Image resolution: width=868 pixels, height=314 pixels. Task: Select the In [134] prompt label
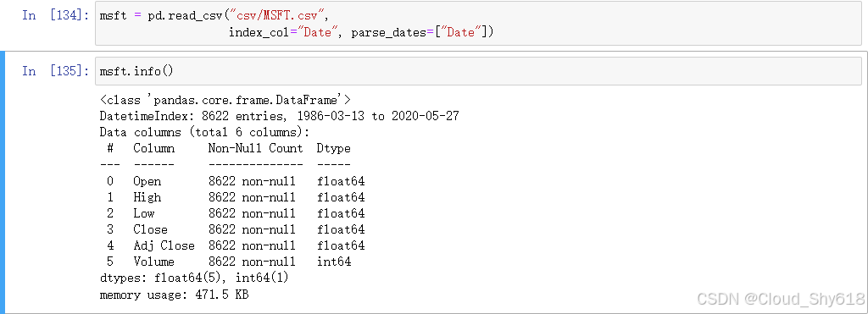(55, 15)
